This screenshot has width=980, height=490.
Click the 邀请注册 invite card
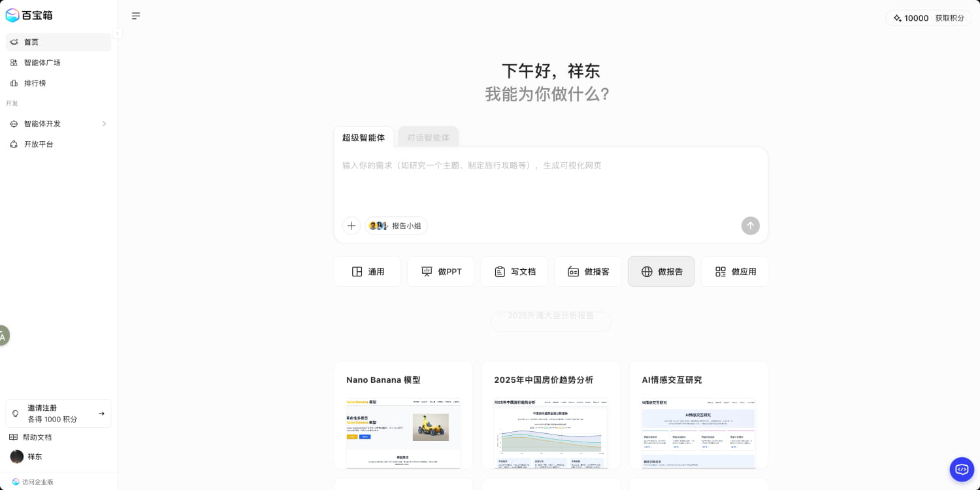tap(58, 414)
